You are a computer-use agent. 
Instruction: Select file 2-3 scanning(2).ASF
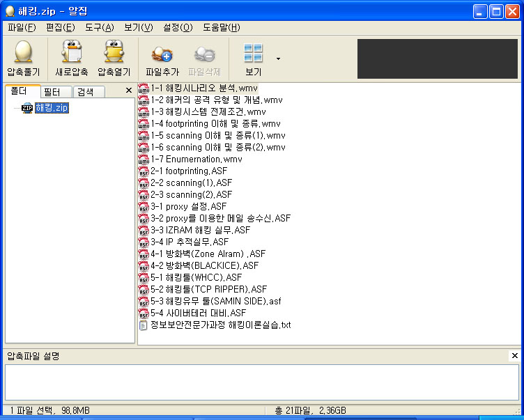pos(192,195)
